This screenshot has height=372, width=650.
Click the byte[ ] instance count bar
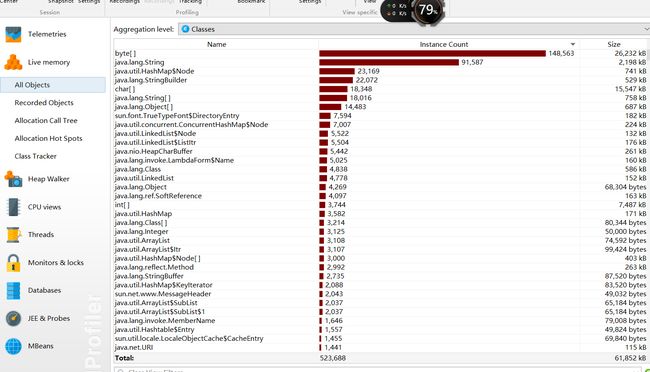(x=432, y=53)
